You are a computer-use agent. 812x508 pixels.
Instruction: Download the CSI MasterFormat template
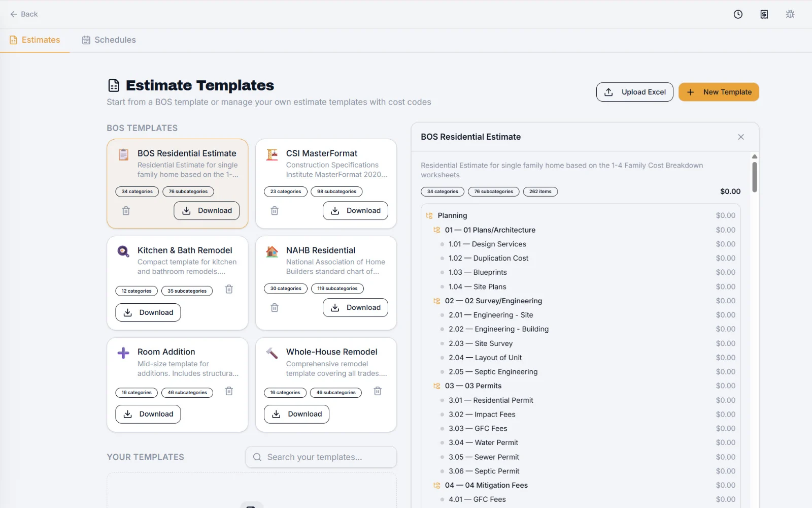tap(355, 211)
